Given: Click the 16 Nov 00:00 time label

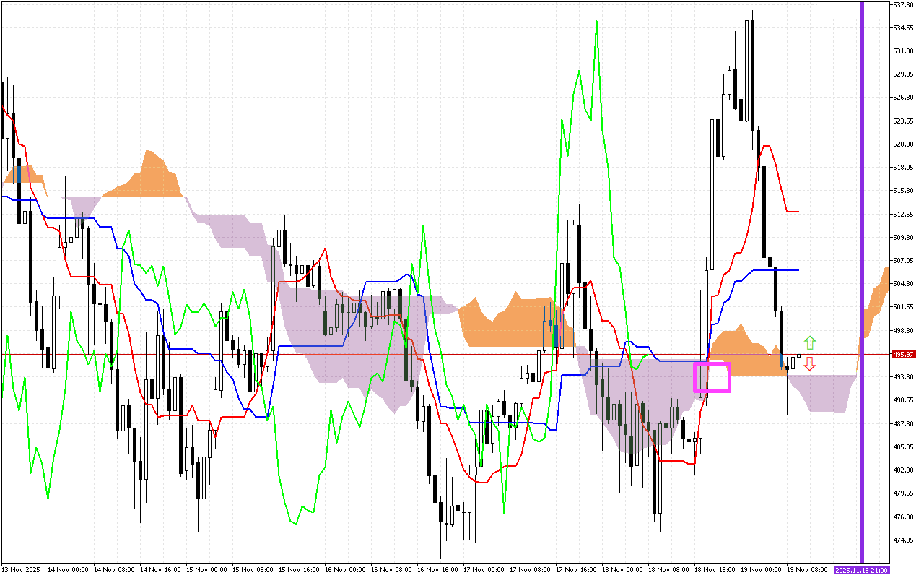Looking at the screenshot, I should click(345, 570).
